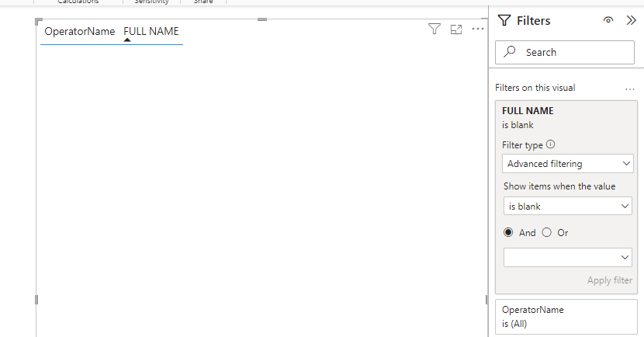The image size is (644, 337).
Task: Sort by FULL NAME column header
Action: click(151, 31)
